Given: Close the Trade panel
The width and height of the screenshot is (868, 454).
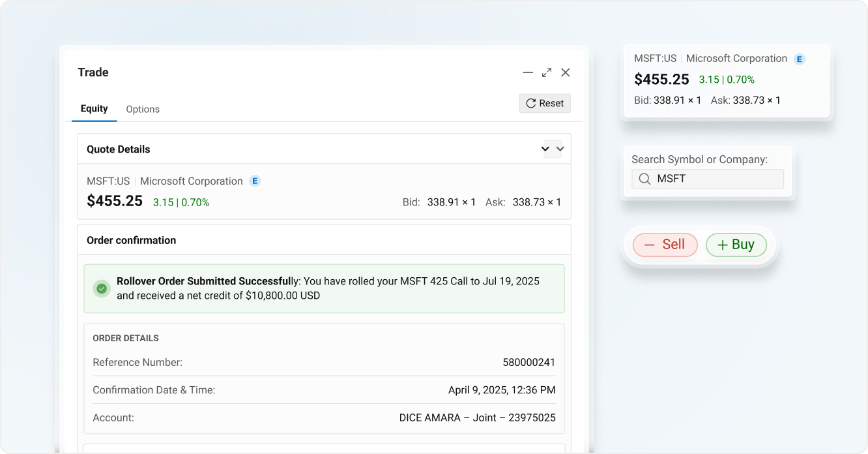Looking at the screenshot, I should (566, 72).
